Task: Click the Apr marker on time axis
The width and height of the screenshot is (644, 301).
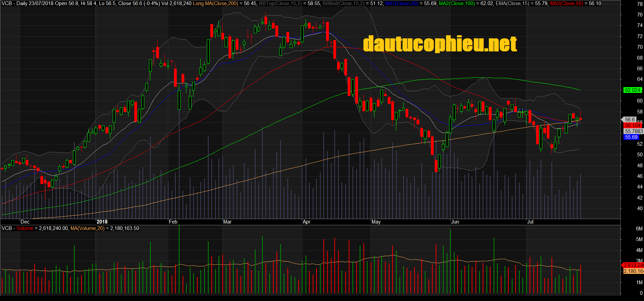Action: pyautogui.click(x=306, y=222)
